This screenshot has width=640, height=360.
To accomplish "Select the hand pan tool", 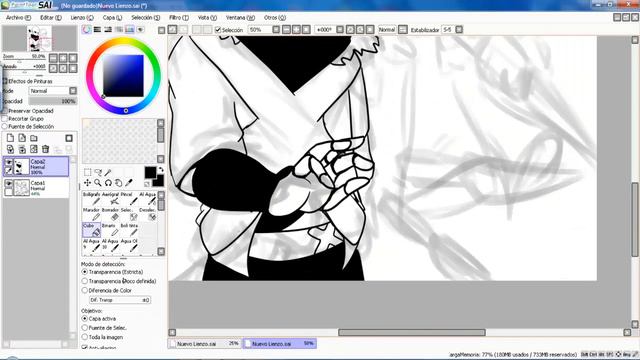I will click(118, 183).
